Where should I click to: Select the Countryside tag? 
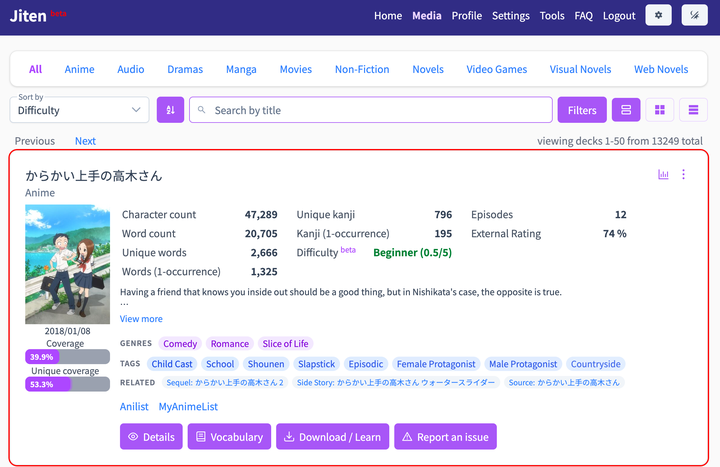[595, 364]
